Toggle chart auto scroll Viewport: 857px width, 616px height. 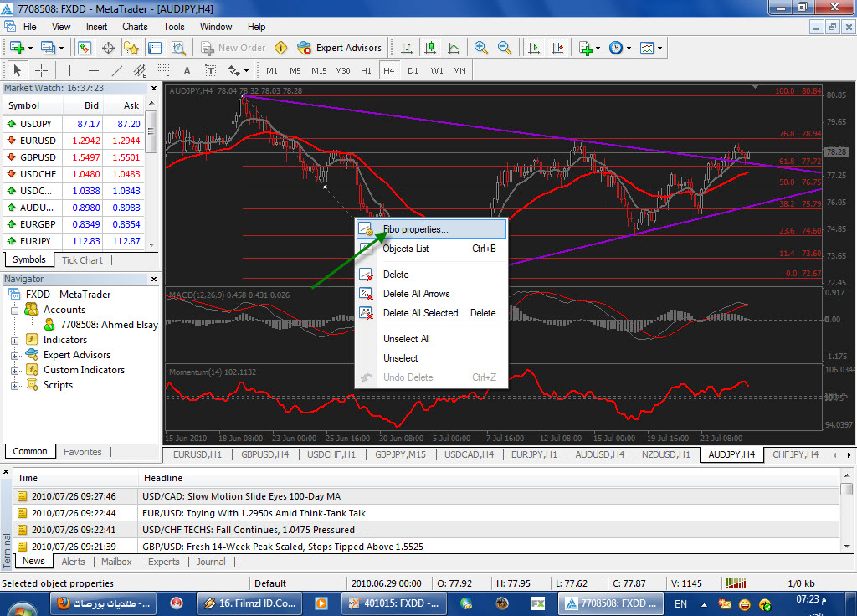[x=533, y=48]
